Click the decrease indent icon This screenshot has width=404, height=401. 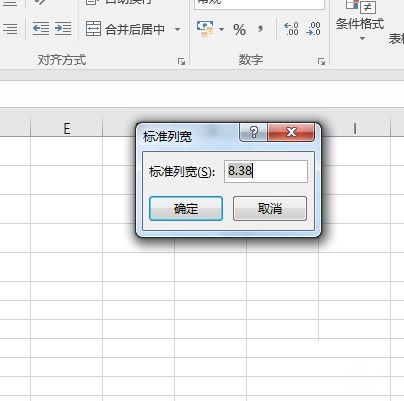pyautogui.click(x=41, y=29)
